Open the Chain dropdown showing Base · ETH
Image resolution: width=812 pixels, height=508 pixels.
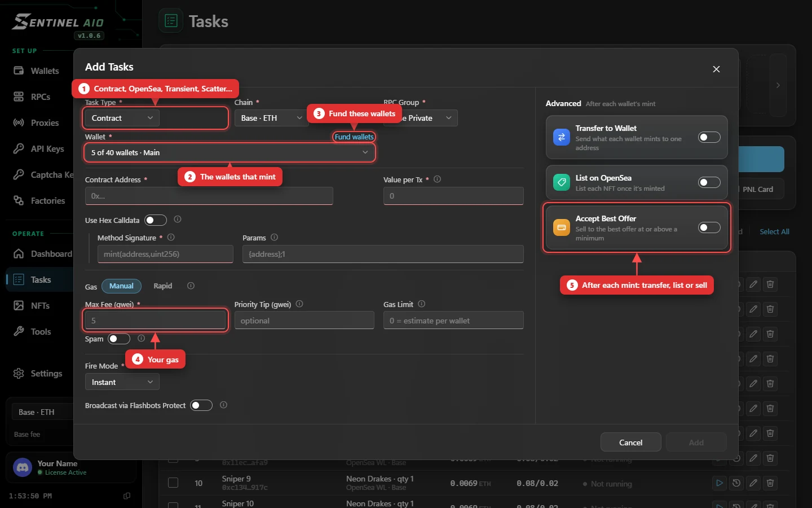click(x=271, y=118)
